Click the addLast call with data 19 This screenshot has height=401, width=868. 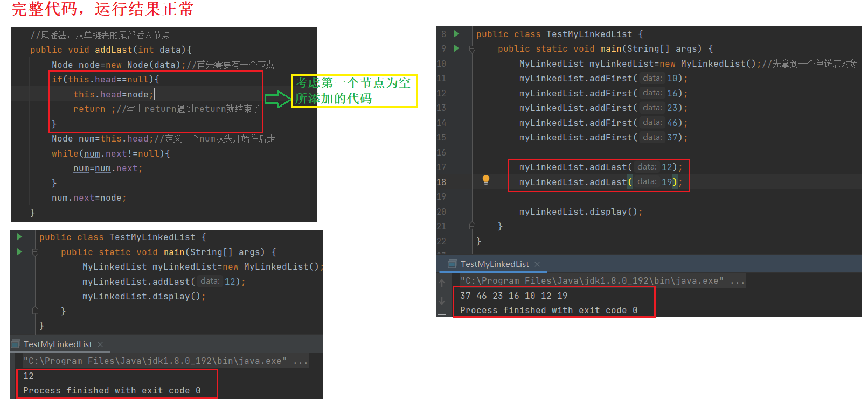(x=601, y=182)
